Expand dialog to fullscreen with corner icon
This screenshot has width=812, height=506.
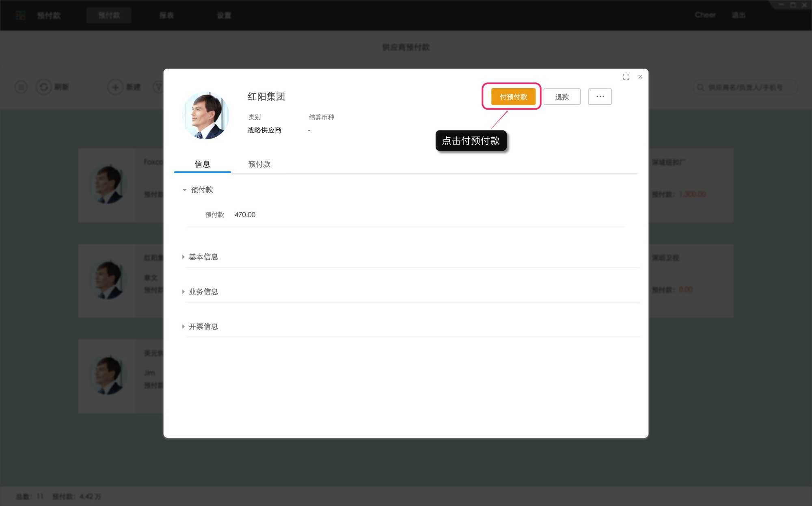coord(626,76)
